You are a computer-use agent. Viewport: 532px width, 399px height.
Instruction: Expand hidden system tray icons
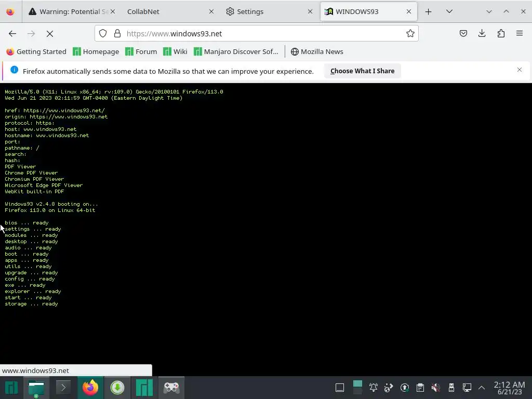click(x=482, y=388)
